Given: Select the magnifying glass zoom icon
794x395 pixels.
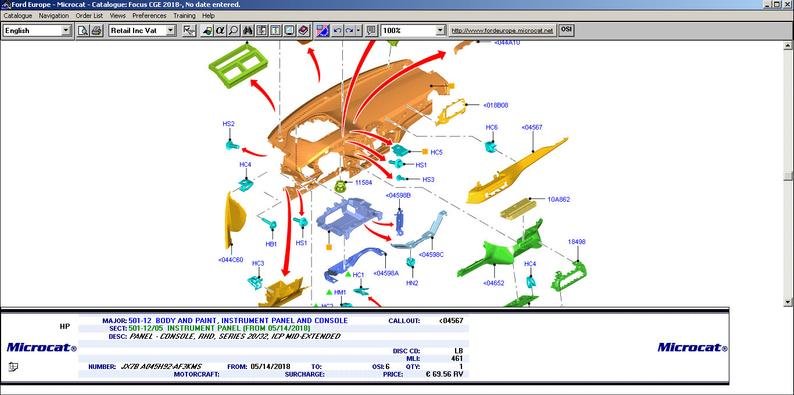Looking at the screenshot, I should 233,30.
